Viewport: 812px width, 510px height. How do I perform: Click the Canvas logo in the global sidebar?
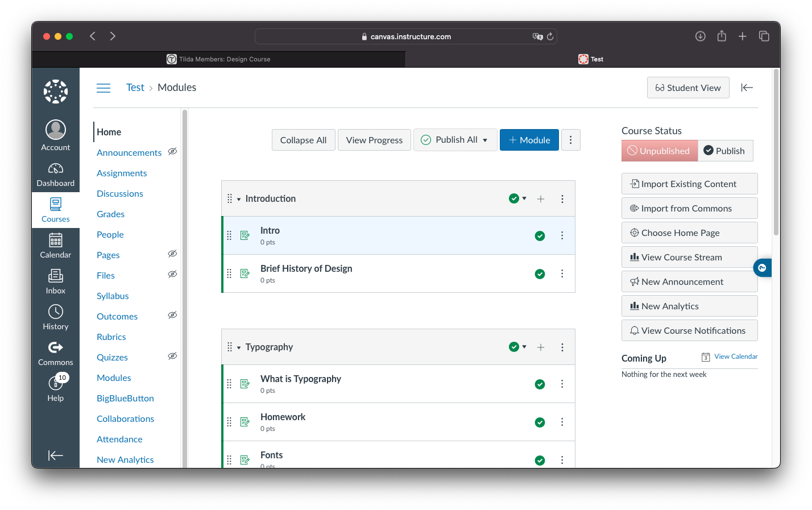[56, 92]
